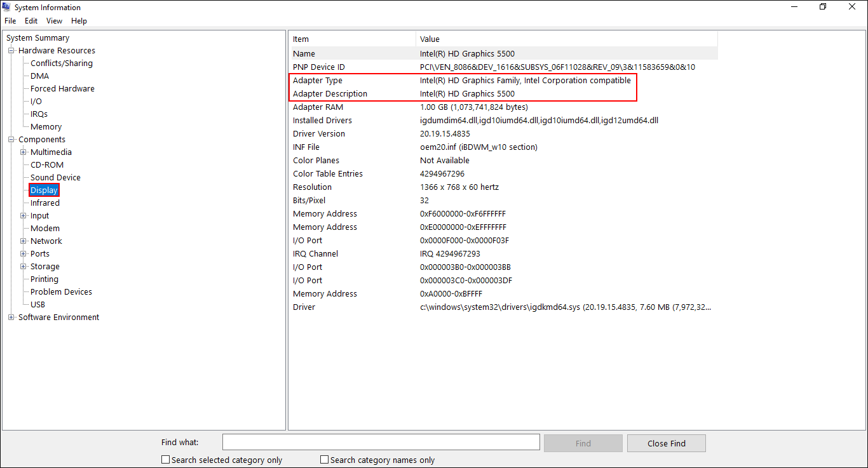
Task: Expand the Multimedia node
Action: pos(24,152)
